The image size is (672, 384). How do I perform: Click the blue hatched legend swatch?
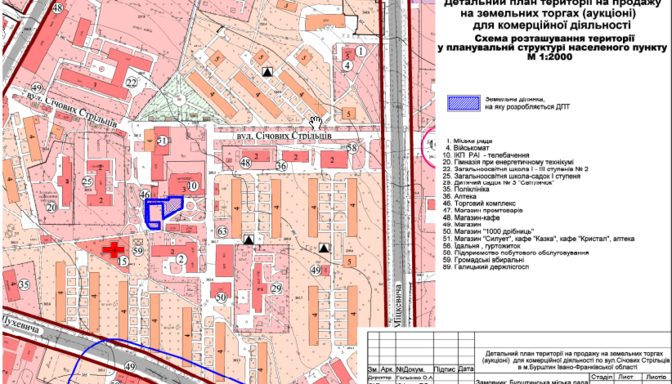pyautogui.click(x=464, y=103)
